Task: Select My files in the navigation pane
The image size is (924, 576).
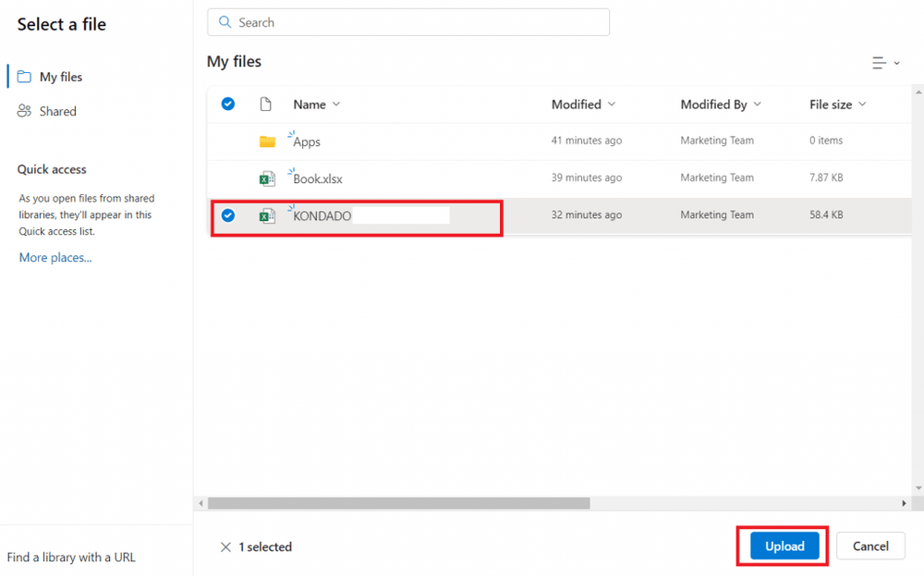Action: pyautogui.click(x=59, y=76)
